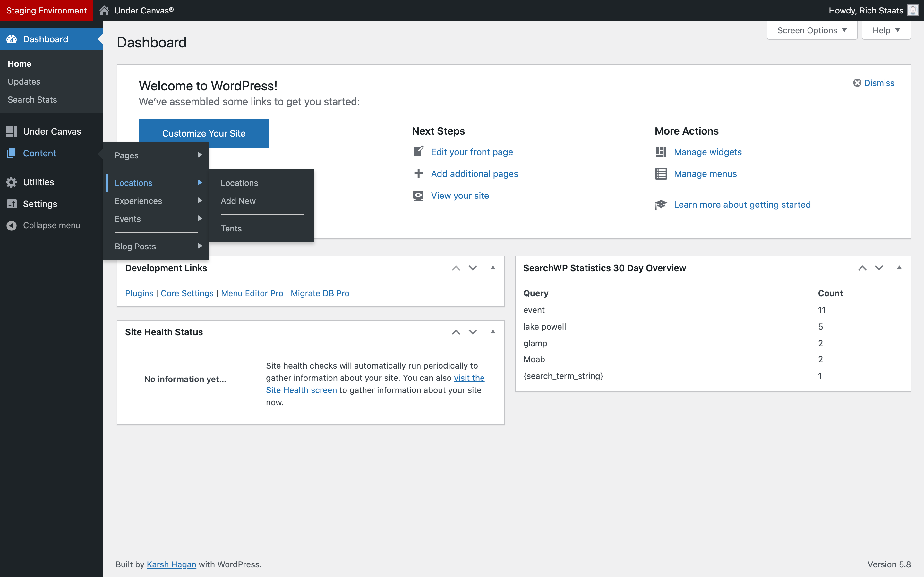Expand the Pages submenu arrow
This screenshot has width=924, height=577.
(x=199, y=155)
